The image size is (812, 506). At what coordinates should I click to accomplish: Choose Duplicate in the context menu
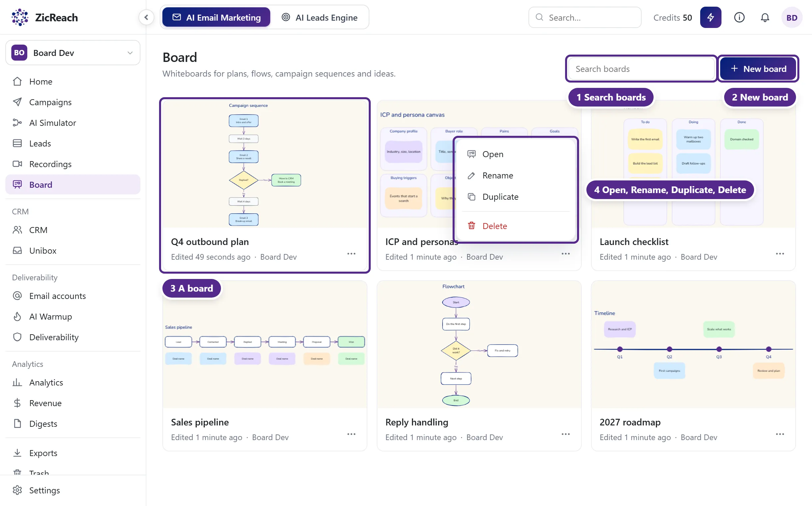pos(515,197)
